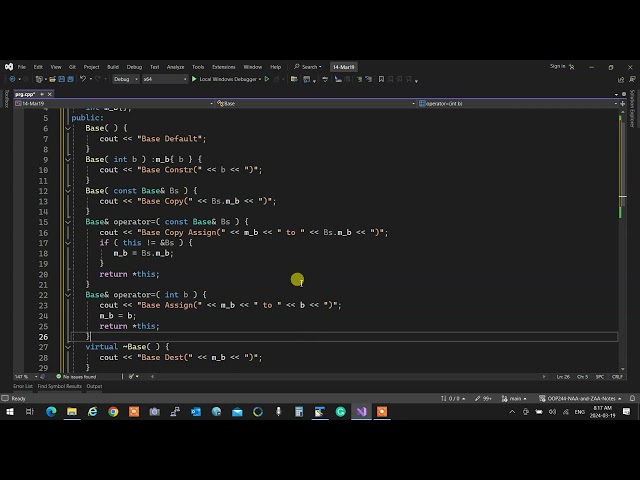Viewport: 640px width, 480px height.
Task: Pin the prg.cpp tab
Action: (42, 94)
